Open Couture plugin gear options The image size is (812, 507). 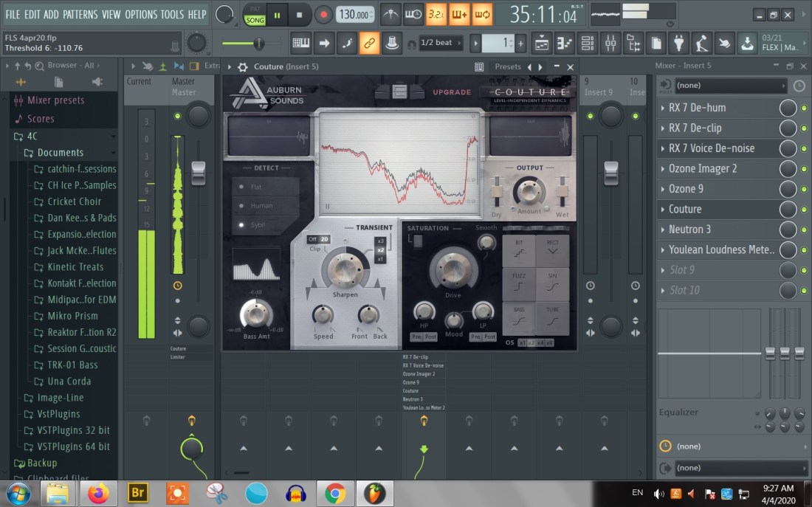pyautogui.click(x=242, y=66)
